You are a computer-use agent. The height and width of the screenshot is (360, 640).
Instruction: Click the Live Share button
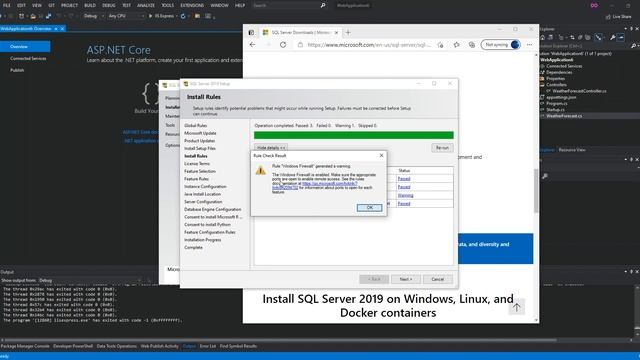618,17
